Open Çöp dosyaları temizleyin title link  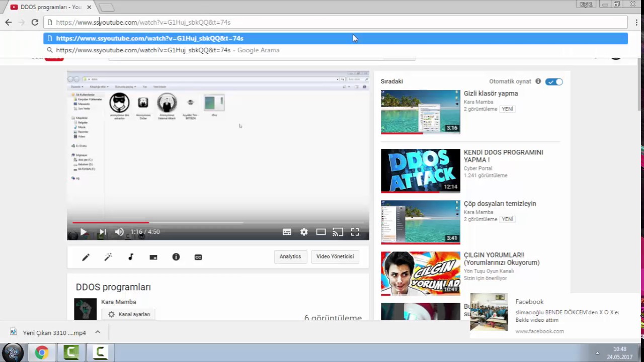click(x=500, y=204)
